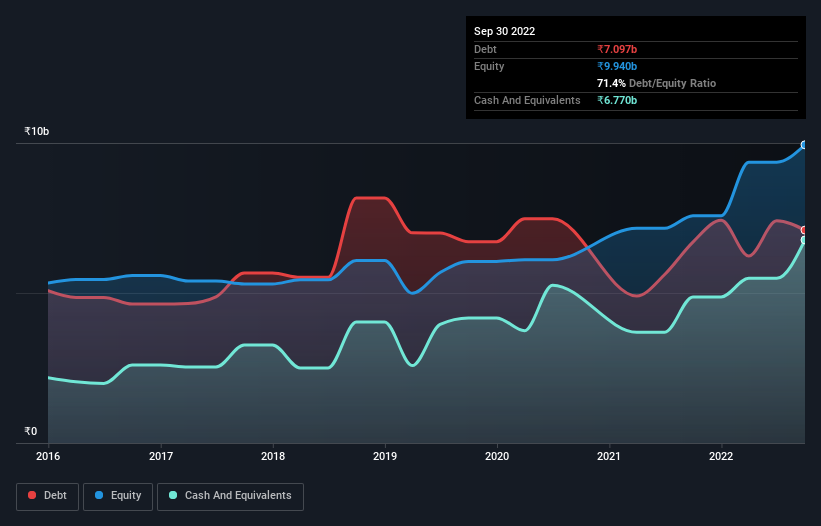Select the 2018 x-axis label
The width and height of the screenshot is (821, 526).
tap(273, 456)
